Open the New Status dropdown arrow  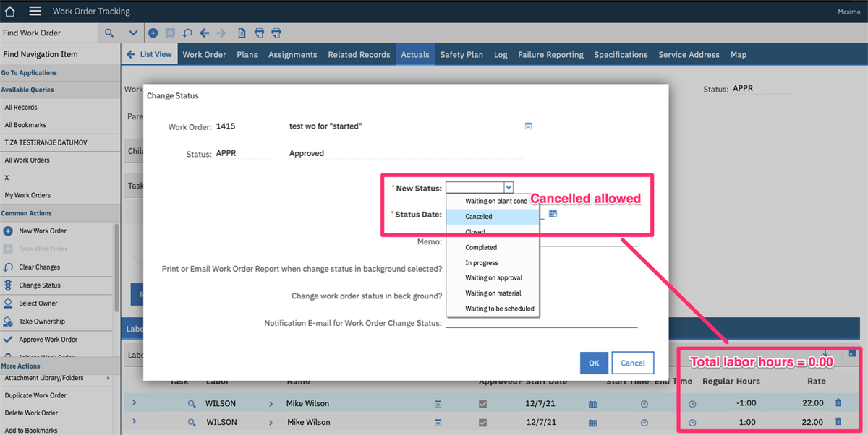(509, 188)
